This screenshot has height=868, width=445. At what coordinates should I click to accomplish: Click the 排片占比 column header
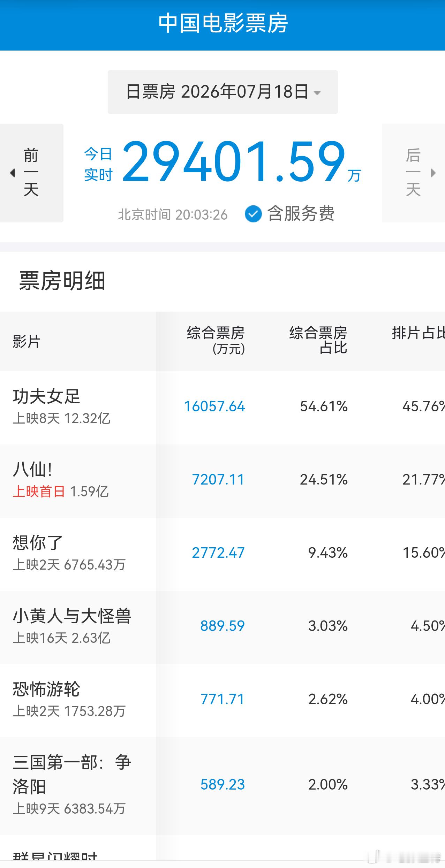(x=418, y=333)
